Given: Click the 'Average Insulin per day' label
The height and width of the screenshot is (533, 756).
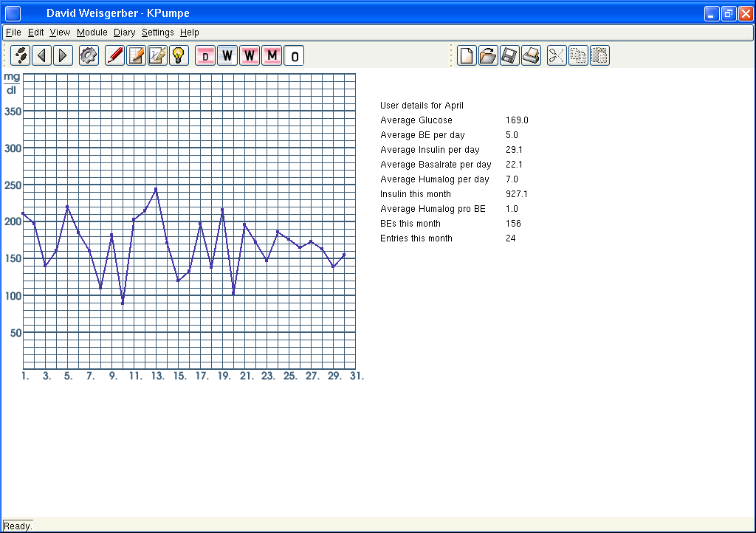Looking at the screenshot, I should [430, 150].
